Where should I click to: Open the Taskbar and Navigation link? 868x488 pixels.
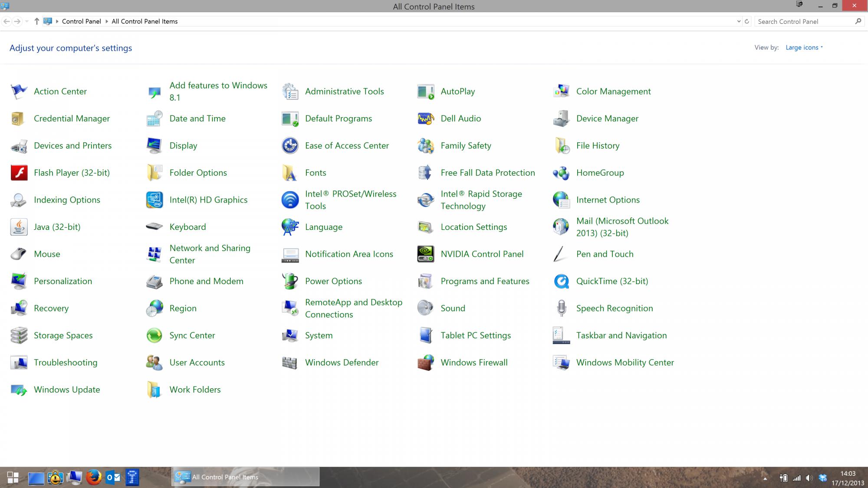tap(621, 335)
